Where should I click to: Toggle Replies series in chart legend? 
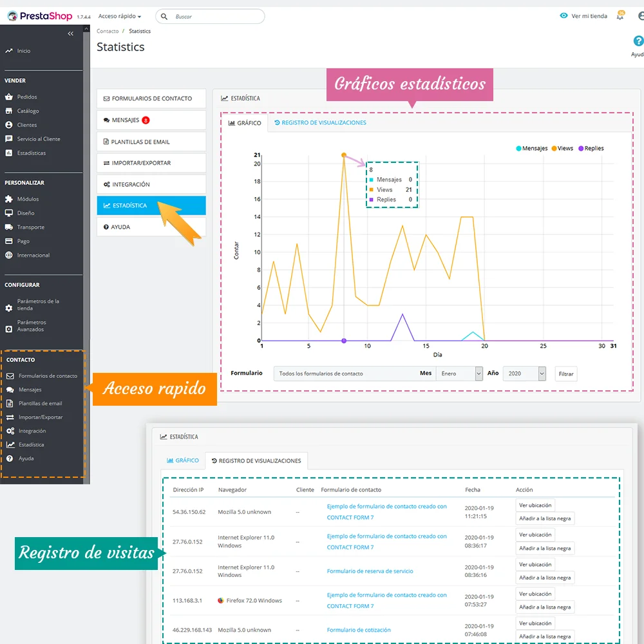(591, 148)
